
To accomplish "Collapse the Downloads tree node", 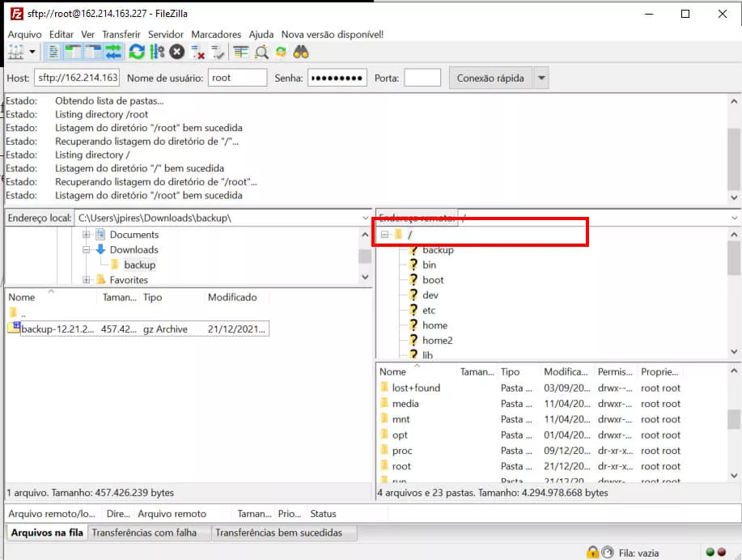I will click(x=86, y=249).
